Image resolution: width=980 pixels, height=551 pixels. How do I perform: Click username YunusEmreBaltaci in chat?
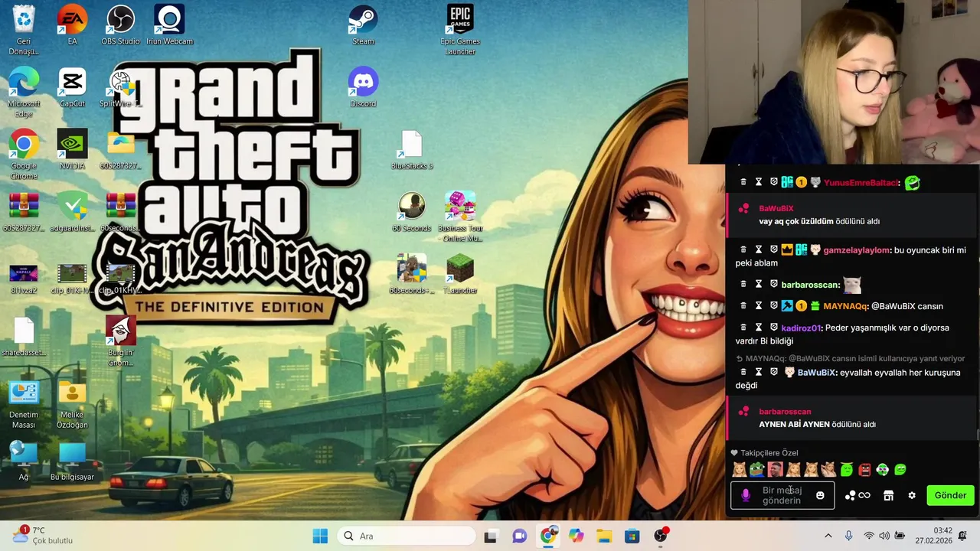coord(861,183)
